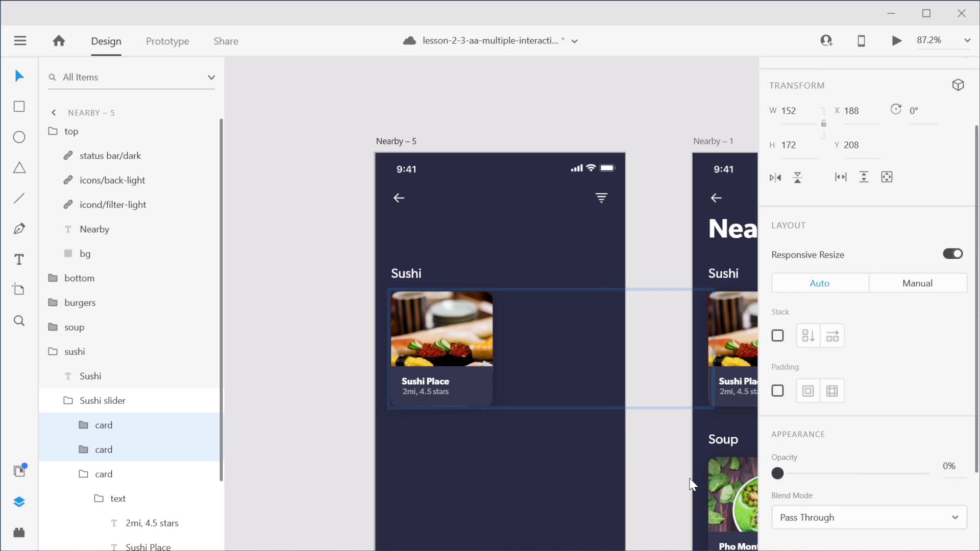Image resolution: width=980 pixels, height=551 pixels.
Task: Open invite to document icon
Action: pyautogui.click(x=826, y=41)
